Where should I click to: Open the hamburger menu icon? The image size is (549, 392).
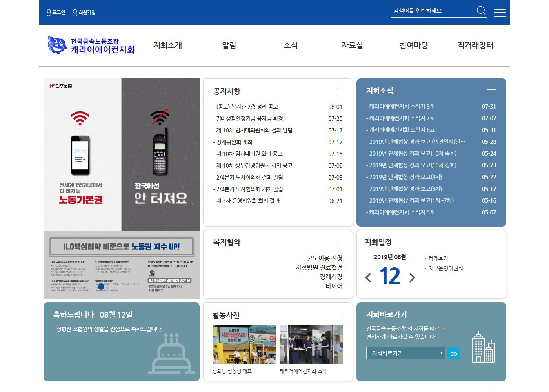500,13
